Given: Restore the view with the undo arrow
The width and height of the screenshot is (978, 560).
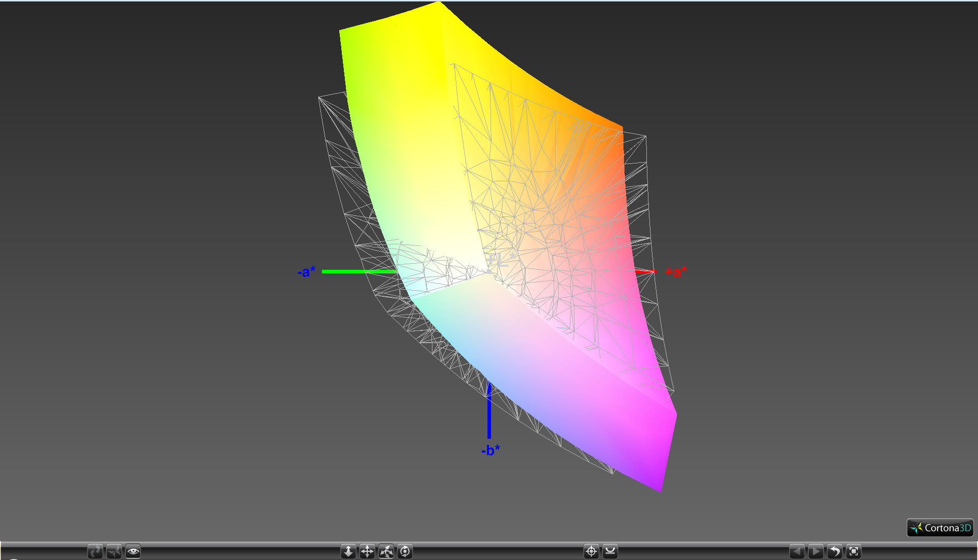Looking at the screenshot, I should pos(835,551).
